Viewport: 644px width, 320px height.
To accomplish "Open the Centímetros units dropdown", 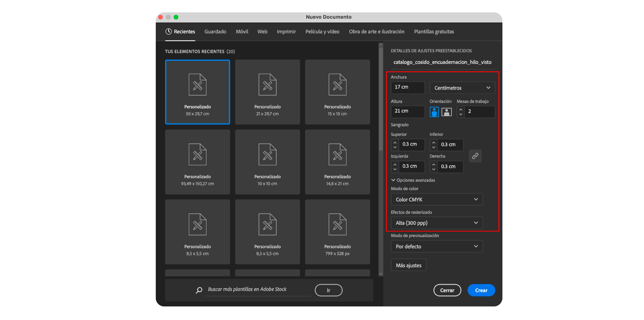I will (462, 88).
